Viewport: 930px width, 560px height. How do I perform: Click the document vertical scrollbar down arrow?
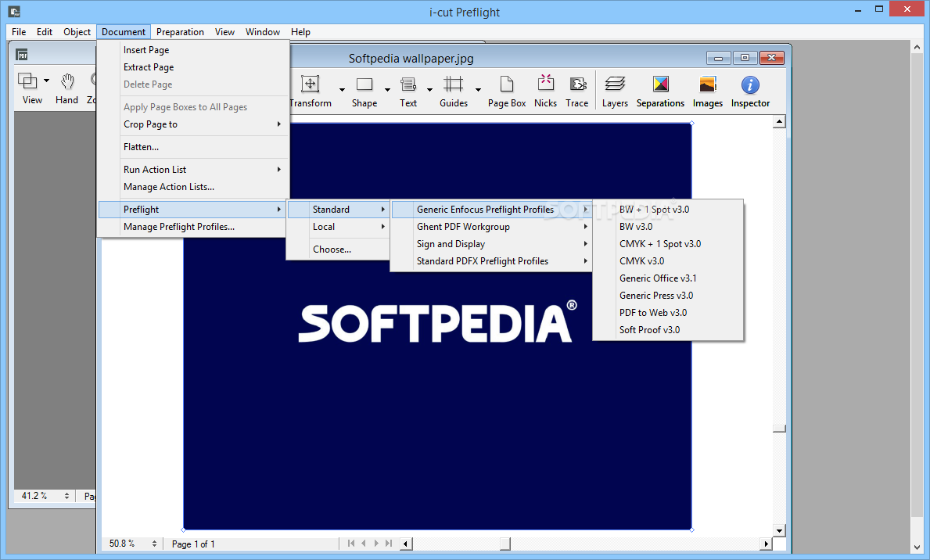779,530
